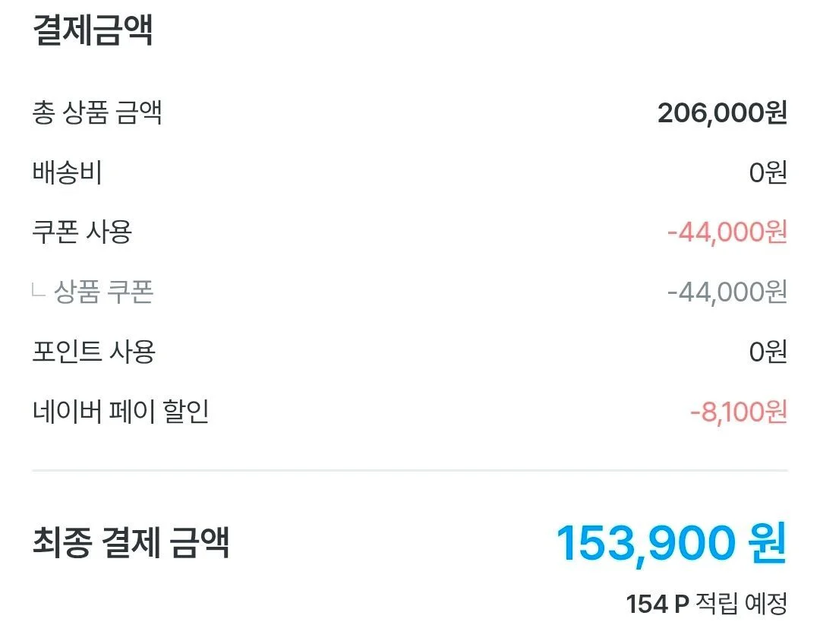The image size is (820, 644).
Task: Select the 배송비 label
Action: point(67,172)
